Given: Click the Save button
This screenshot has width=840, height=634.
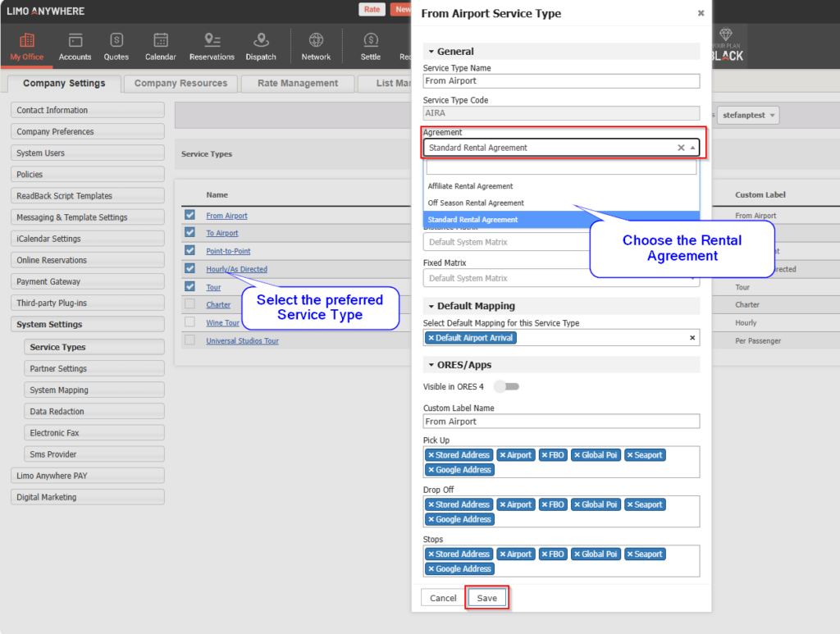Looking at the screenshot, I should [x=487, y=598].
